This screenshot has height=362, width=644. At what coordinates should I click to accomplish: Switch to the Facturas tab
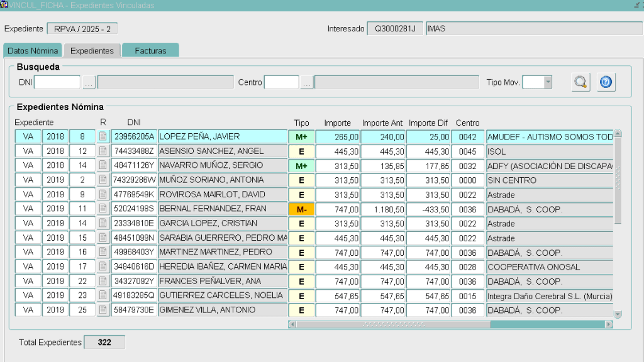point(150,51)
